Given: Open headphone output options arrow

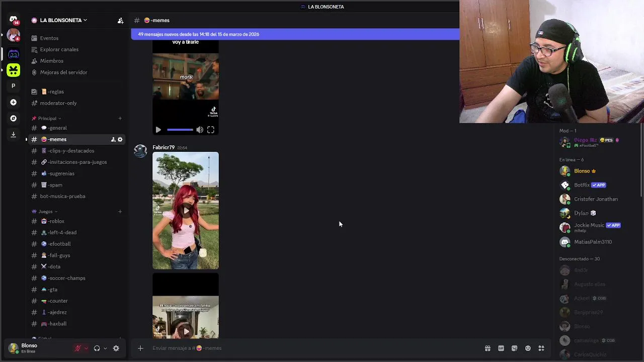Looking at the screenshot, I should tap(105, 348).
